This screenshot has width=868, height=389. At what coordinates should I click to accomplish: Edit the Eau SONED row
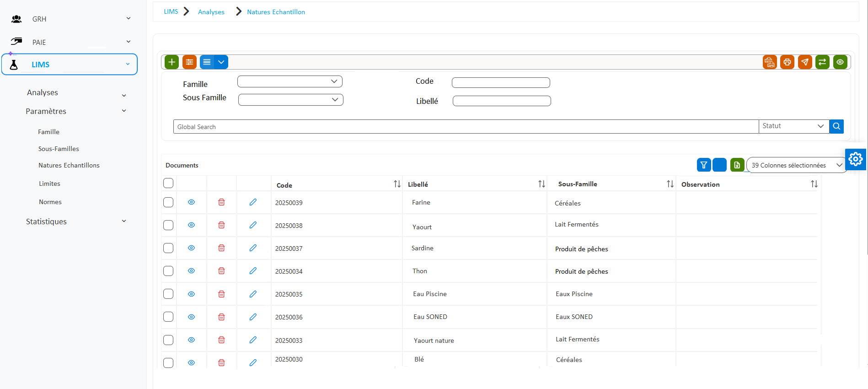click(x=253, y=317)
